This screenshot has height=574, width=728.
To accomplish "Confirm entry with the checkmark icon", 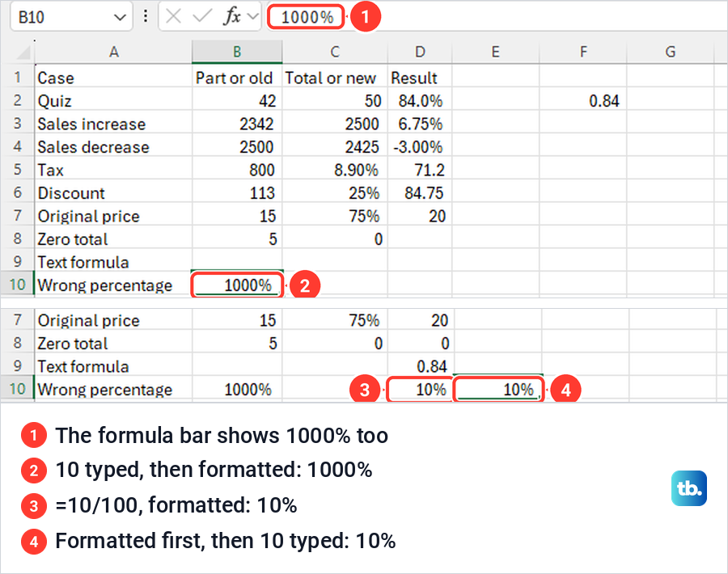I will 202,17.
